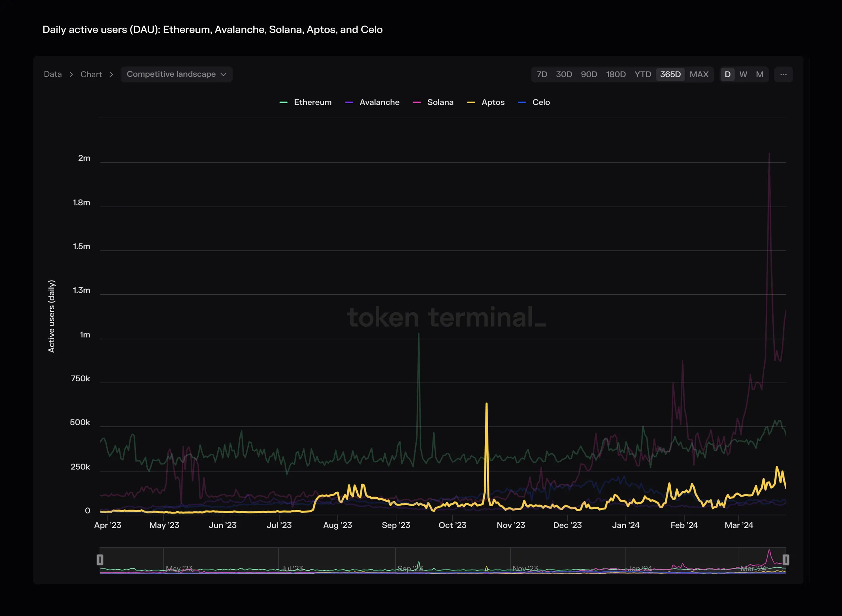
Task: Switch to monthly (M) granularity
Action: pyautogui.click(x=760, y=74)
